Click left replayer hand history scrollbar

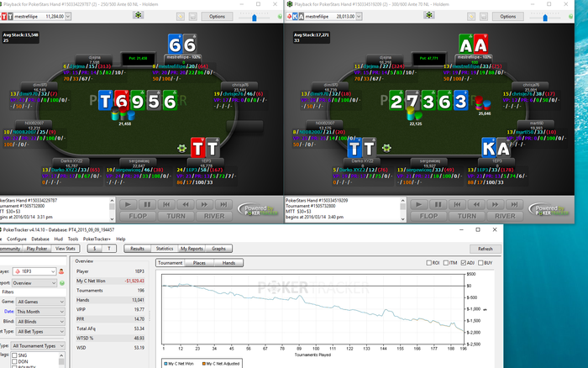point(112,210)
